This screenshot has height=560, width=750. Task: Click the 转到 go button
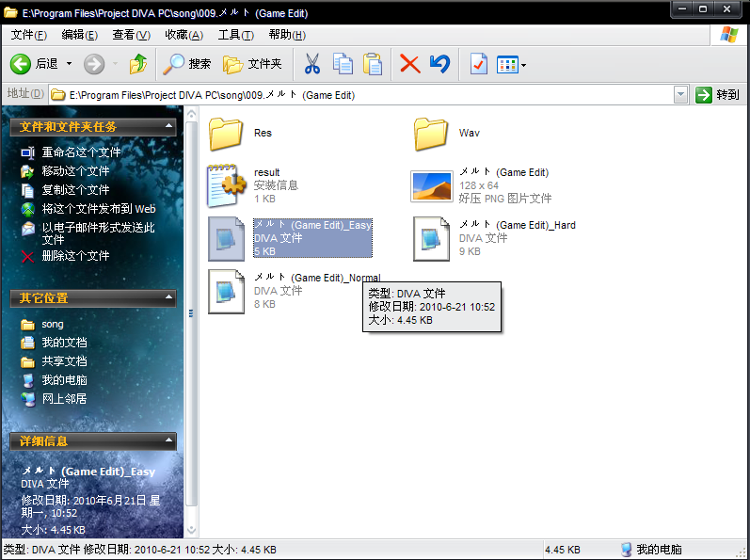point(717,95)
